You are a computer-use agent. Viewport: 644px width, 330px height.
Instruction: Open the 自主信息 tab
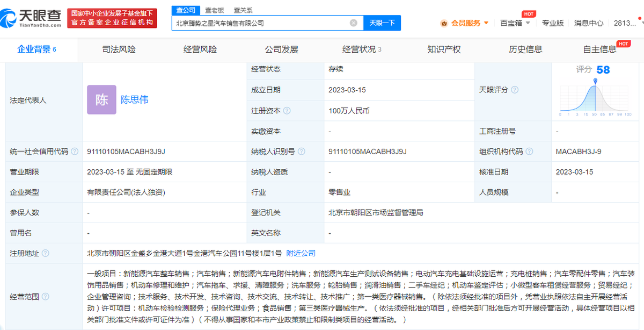click(x=600, y=49)
